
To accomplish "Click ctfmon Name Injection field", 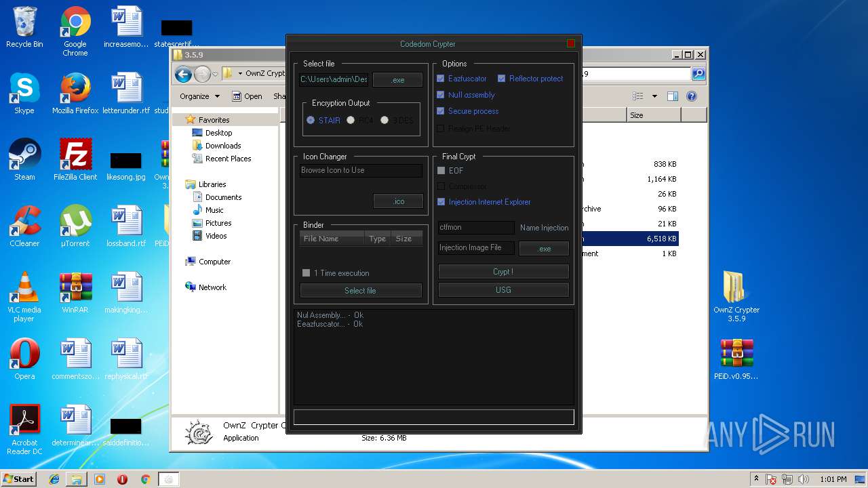I will coord(476,228).
